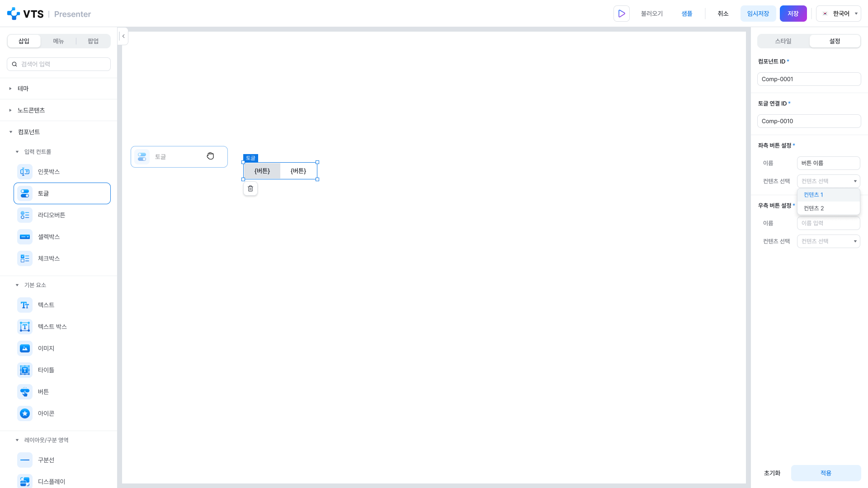The height and width of the screenshot is (488, 868).
Task: Select the 체크박스 component icon
Action: tap(25, 258)
